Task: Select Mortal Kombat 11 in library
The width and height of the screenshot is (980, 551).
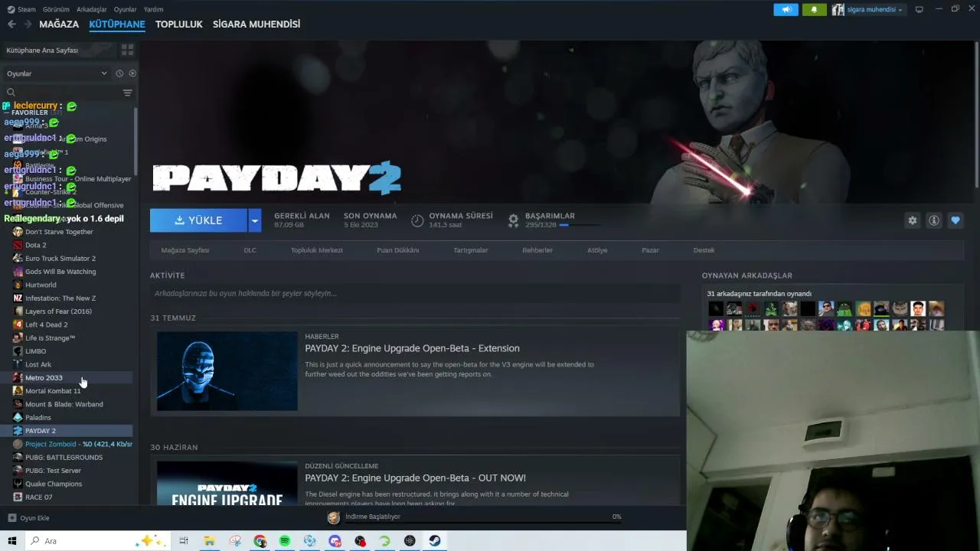Action: pyautogui.click(x=53, y=391)
